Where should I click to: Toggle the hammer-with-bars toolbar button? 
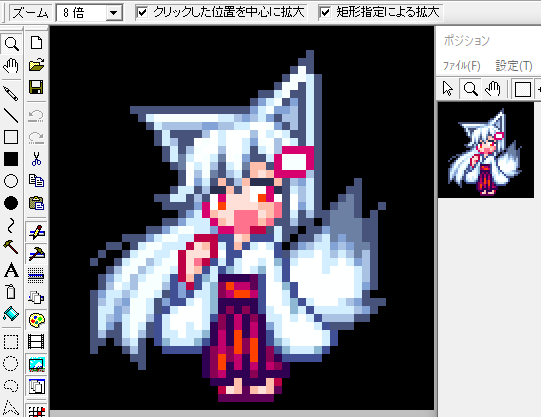(x=36, y=254)
